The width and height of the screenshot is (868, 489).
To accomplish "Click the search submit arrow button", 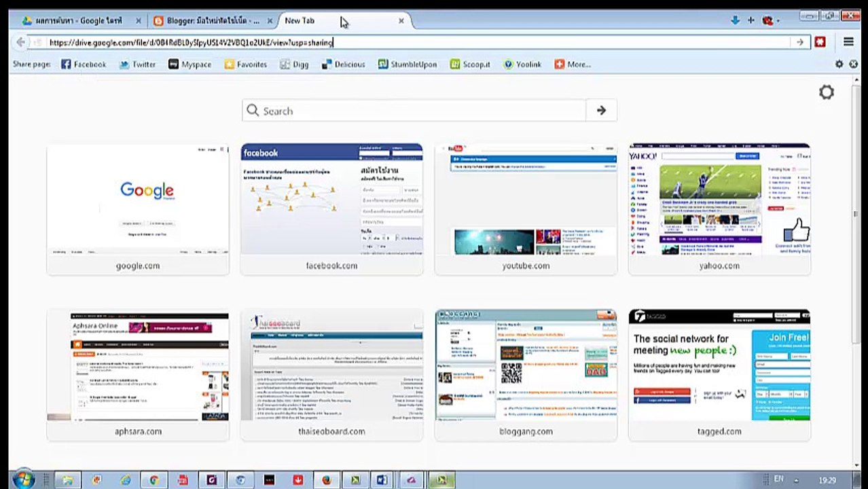I will pyautogui.click(x=601, y=111).
